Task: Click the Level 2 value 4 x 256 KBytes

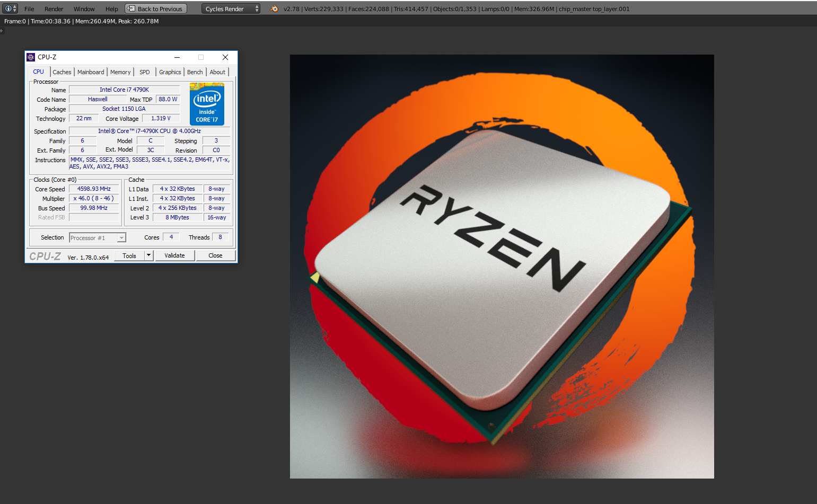Action: 178,208
